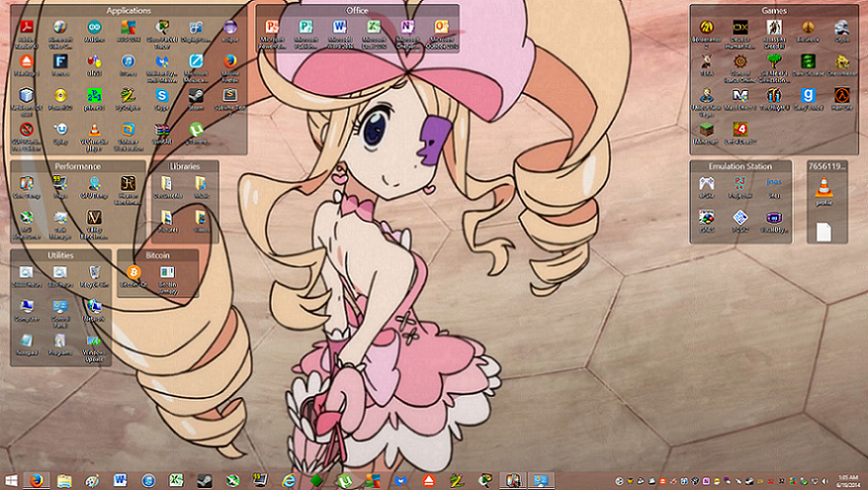This screenshot has height=490, width=868.
Task: Open Task Manager in Performance fence
Action: pyautogui.click(x=60, y=217)
